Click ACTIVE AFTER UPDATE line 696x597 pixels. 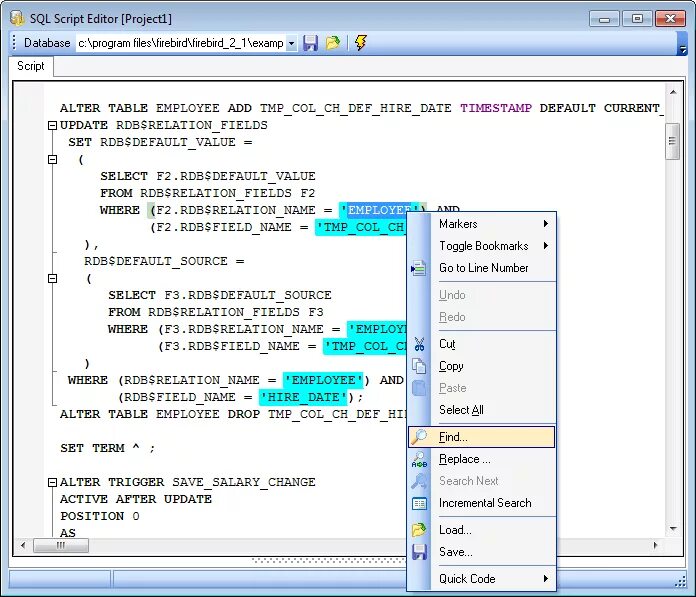[x=136, y=499]
